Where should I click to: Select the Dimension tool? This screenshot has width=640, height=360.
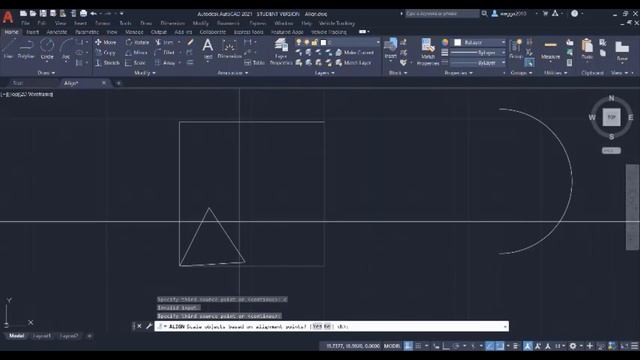pos(229,49)
